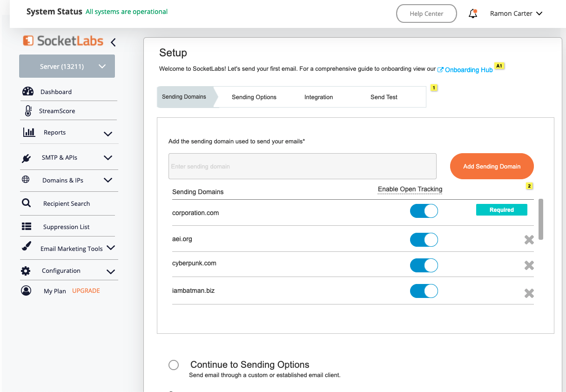Click external link icon beside Onboarding Hub

(x=440, y=70)
